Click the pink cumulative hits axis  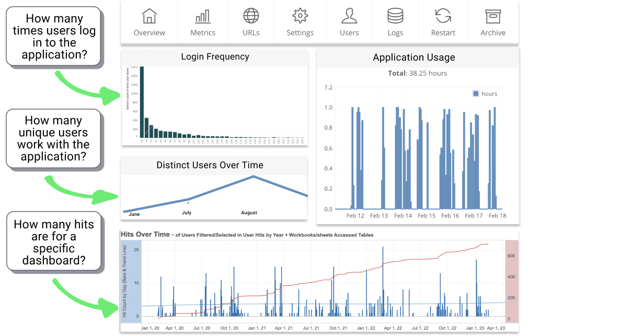[x=512, y=282]
